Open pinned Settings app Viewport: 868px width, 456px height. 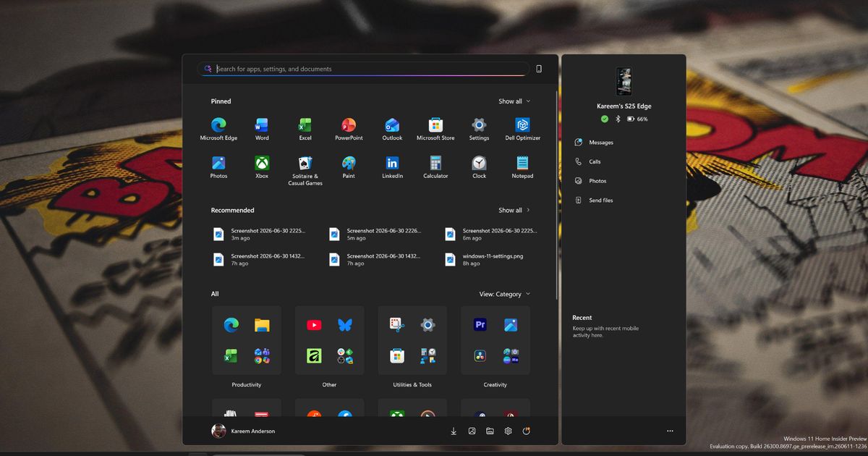click(x=479, y=129)
